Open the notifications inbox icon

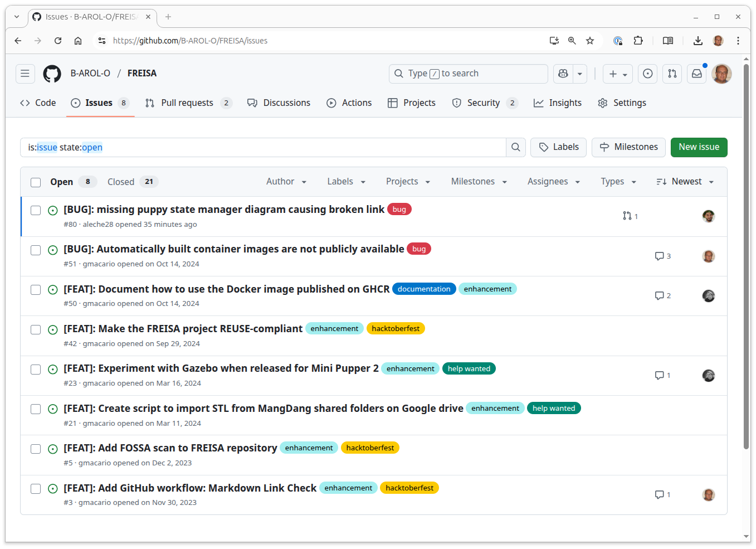coord(697,74)
